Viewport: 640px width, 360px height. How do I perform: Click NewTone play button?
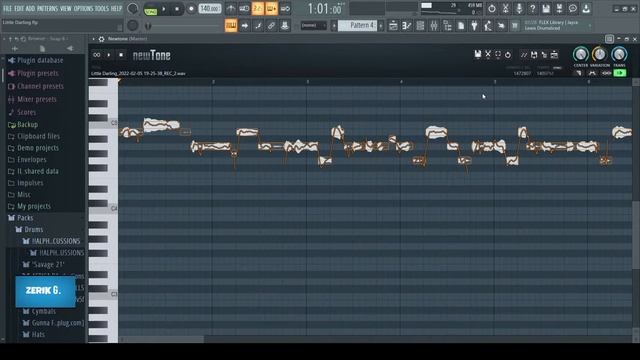click(109, 55)
